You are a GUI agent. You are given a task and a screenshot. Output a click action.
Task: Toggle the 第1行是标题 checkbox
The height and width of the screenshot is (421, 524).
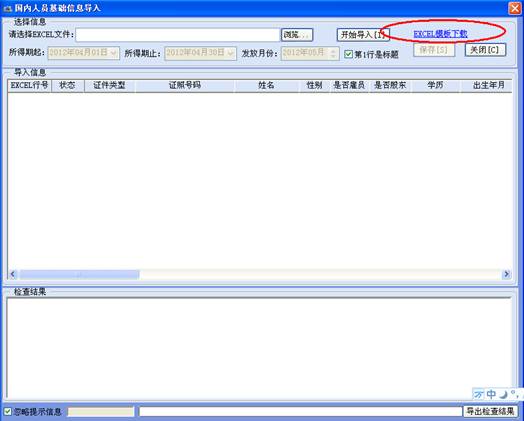click(x=349, y=54)
